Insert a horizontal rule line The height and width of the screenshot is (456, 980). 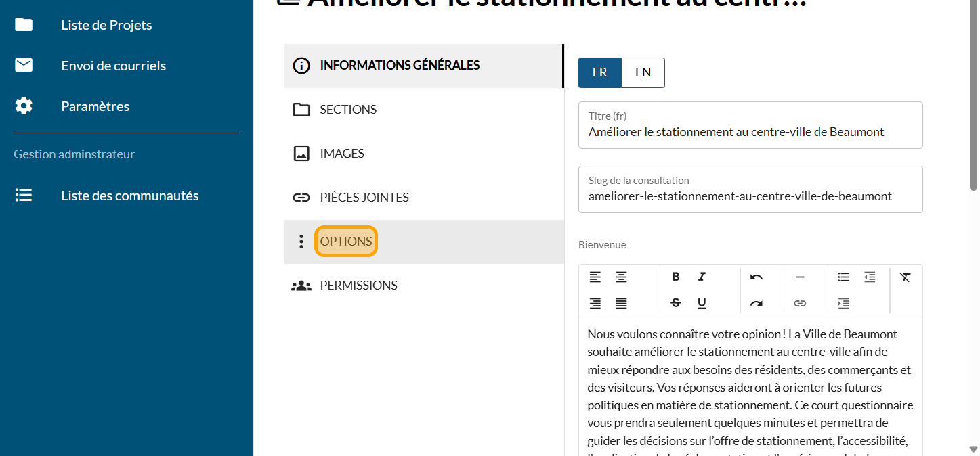[x=800, y=277]
